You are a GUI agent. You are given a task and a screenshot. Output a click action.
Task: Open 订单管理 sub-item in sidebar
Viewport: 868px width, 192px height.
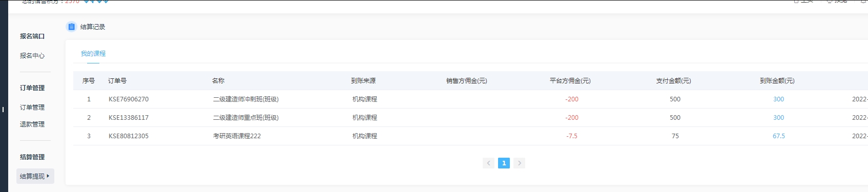point(32,108)
